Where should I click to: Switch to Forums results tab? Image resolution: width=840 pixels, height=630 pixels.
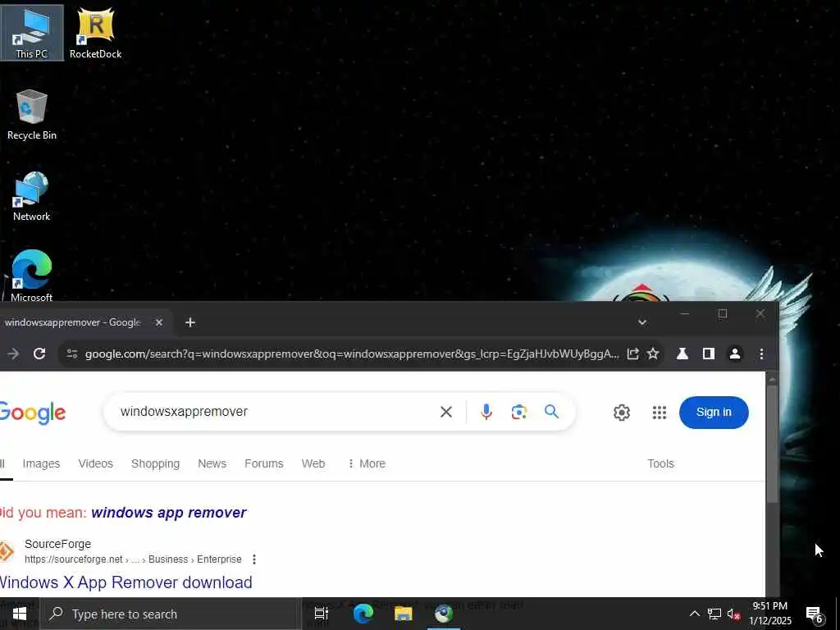point(263,463)
